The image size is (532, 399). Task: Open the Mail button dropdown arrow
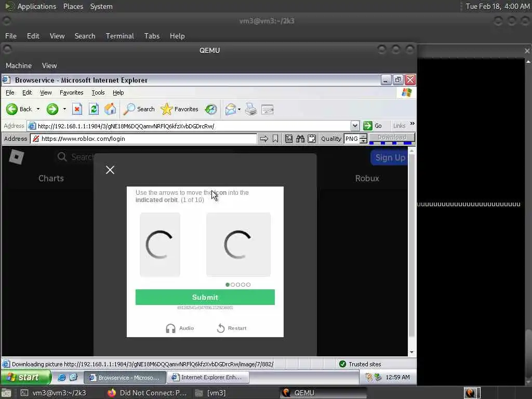coord(239,109)
